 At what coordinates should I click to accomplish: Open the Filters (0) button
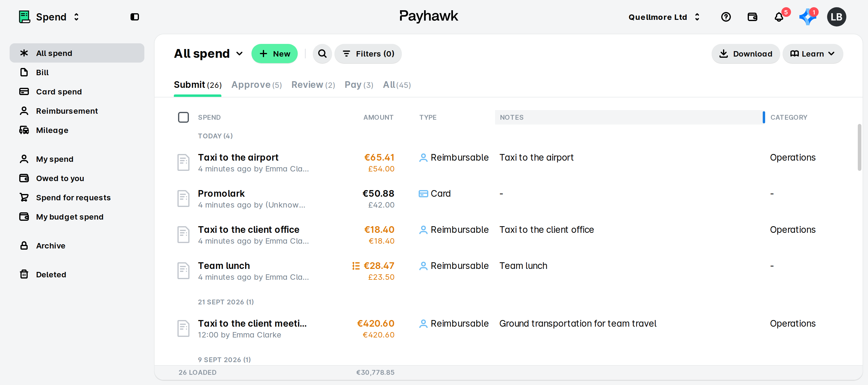pos(368,54)
